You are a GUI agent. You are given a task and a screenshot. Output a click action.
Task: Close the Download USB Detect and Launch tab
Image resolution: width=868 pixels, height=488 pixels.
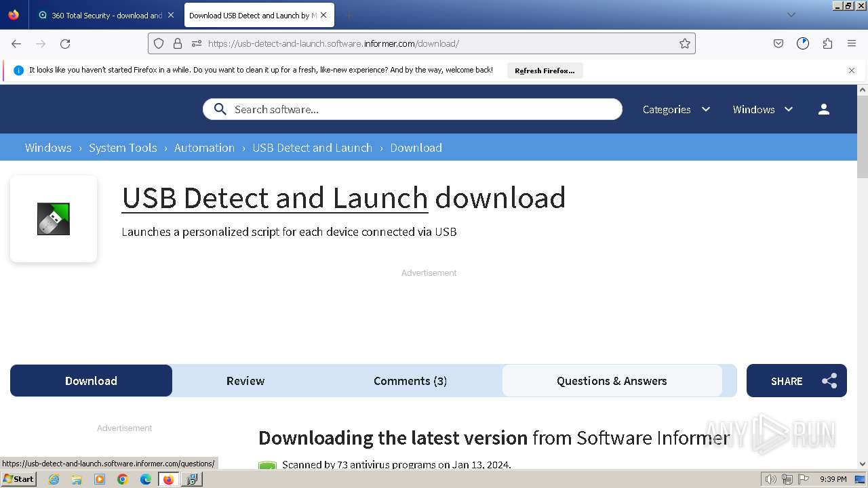pos(323,15)
